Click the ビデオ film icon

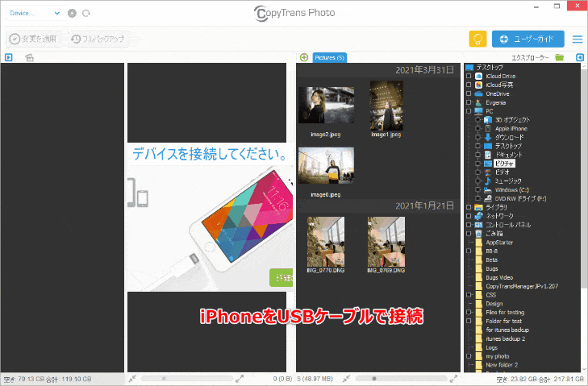[x=488, y=172]
